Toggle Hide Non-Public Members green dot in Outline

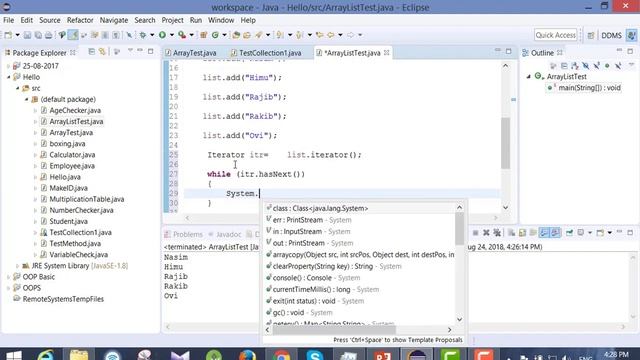coord(607,66)
